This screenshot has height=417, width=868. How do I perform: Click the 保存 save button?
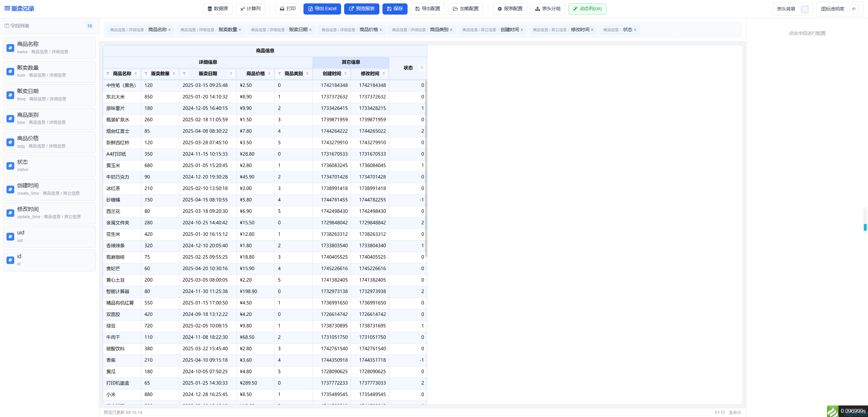(x=395, y=9)
